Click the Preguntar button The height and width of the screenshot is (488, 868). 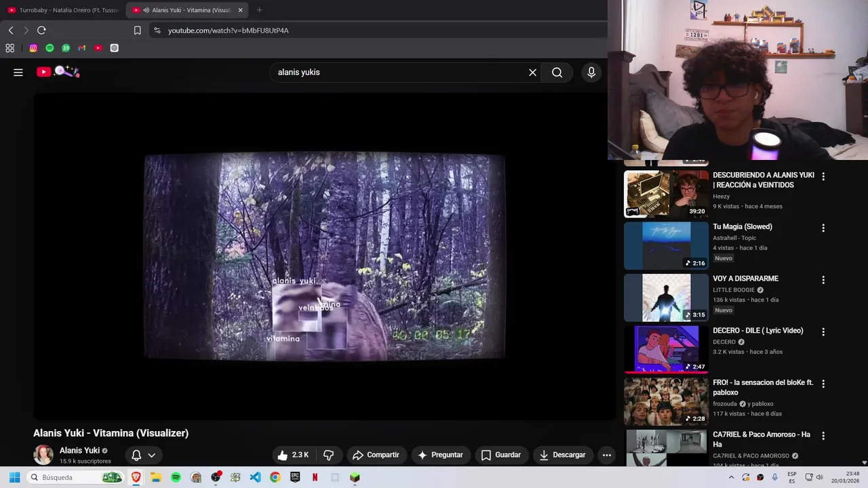pyautogui.click(x=440, y=455)
